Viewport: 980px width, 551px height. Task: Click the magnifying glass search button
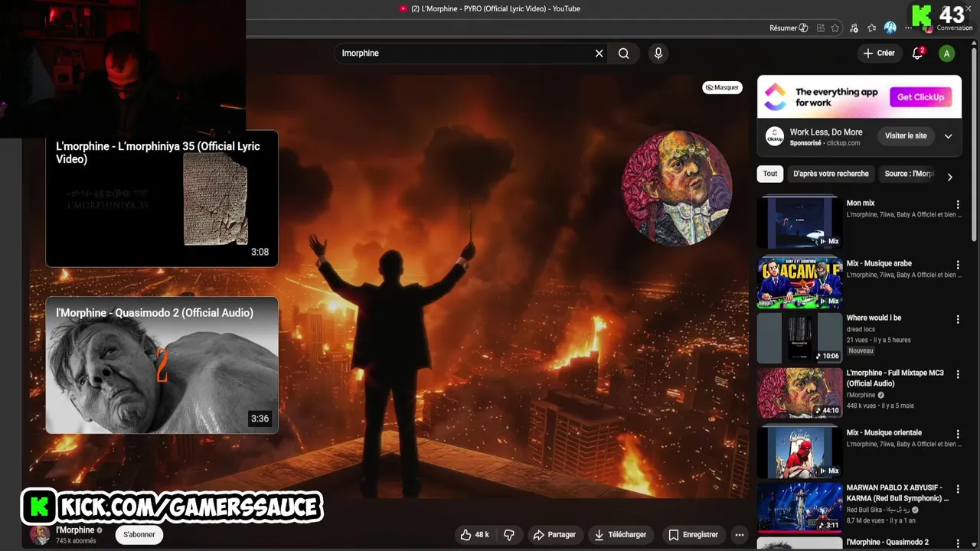click(x=624, y=54)
